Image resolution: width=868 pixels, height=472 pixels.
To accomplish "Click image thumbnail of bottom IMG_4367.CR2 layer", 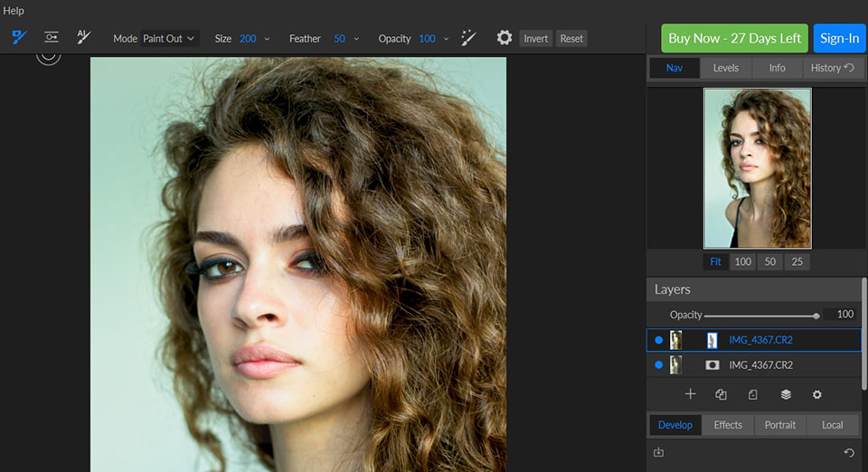I will 675,365.
